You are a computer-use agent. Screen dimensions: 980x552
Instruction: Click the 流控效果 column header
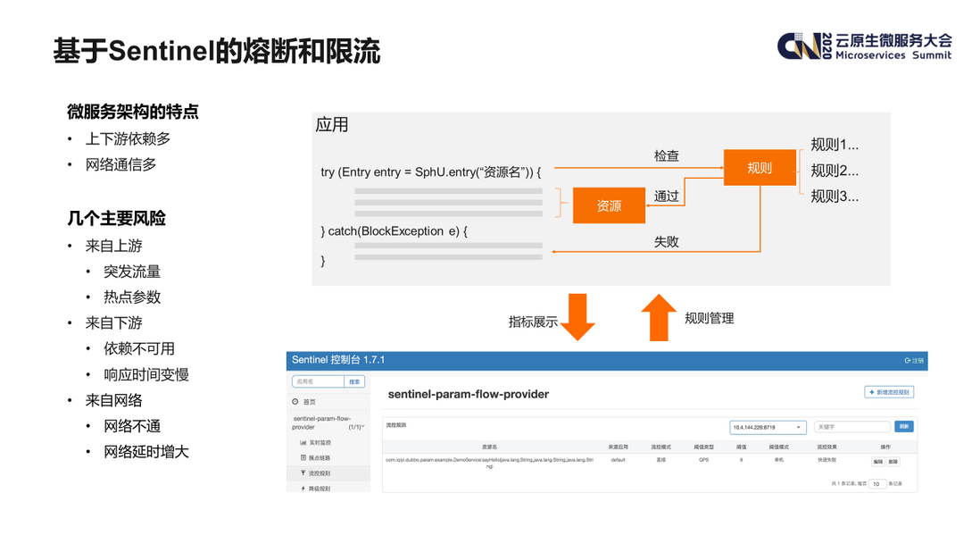point(826,447)
